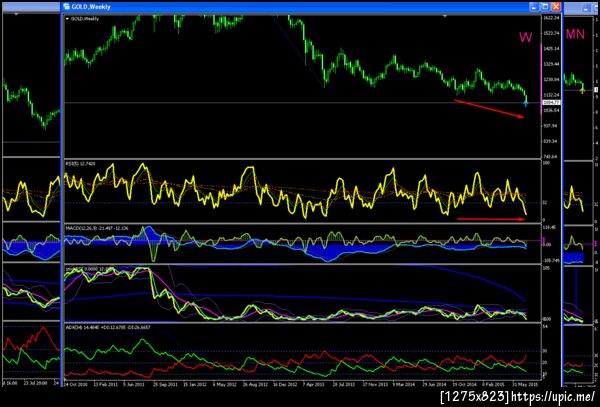Select the ADX(14) indicator label
The height and width of the screenshot is (407, 600).
[x=108, y=327]
